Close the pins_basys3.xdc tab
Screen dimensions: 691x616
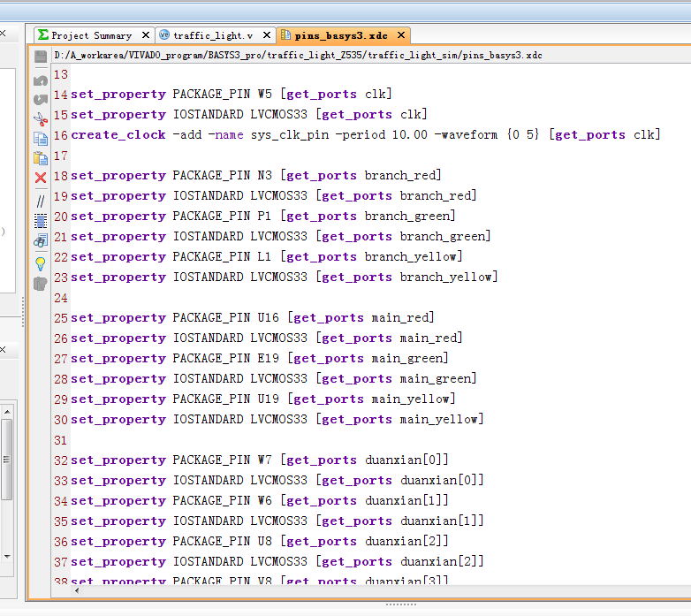[400, 35]
